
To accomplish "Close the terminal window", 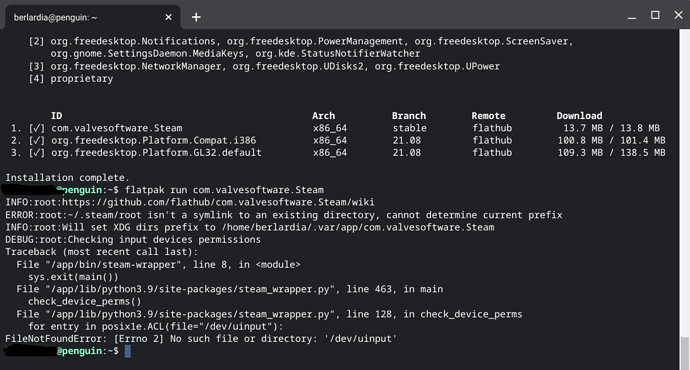I will click(x=678, y=15).
